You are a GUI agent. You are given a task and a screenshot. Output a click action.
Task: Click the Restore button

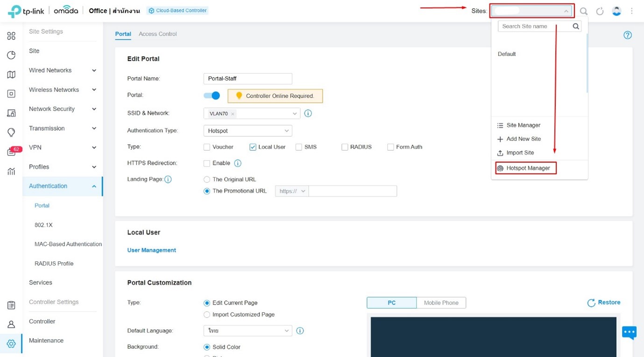604,302
